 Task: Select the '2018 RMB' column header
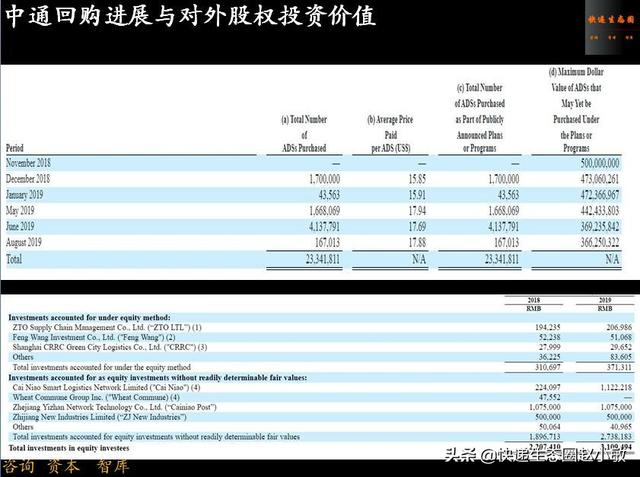[x=534, y=304]
